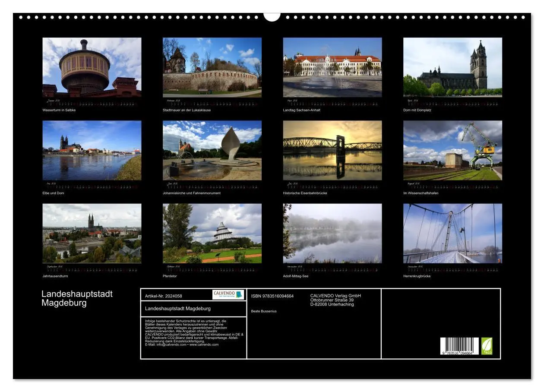Click the caption 'Stadtmauer an der Lukasklause'
Image resolution: width=544 pixels, height=392 pixels.
click(187, 110)
